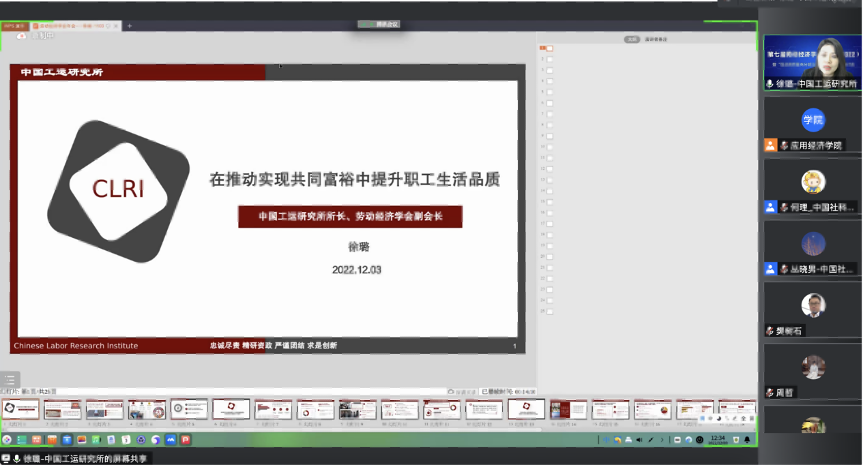Click the slide count text 共25页

(x=47, y=392)
